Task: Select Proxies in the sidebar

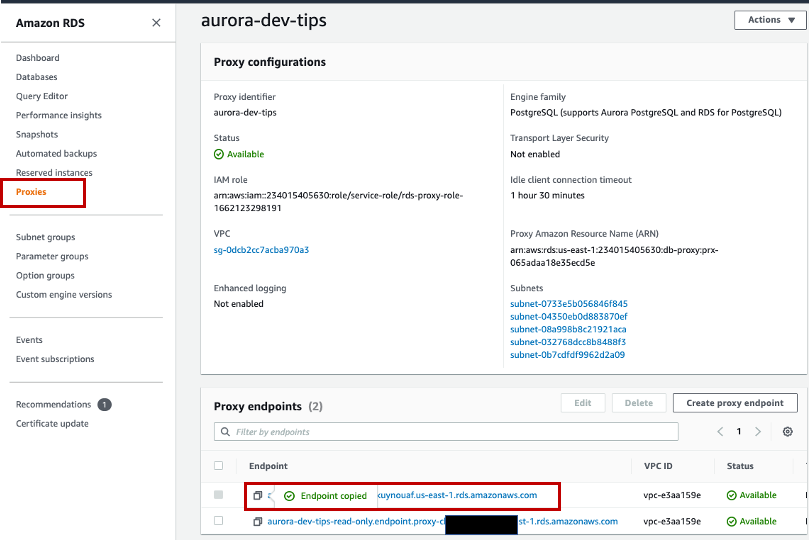Action: (x=31, y=192)
